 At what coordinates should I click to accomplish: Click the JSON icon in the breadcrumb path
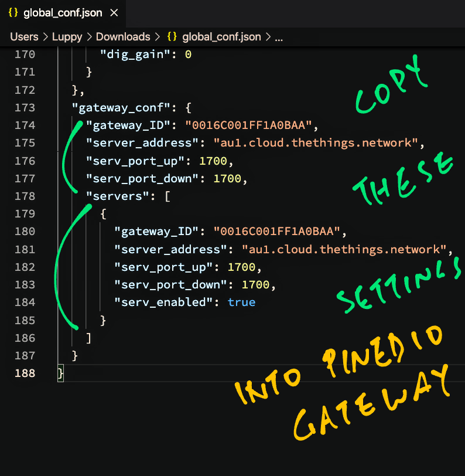(172, 37)
